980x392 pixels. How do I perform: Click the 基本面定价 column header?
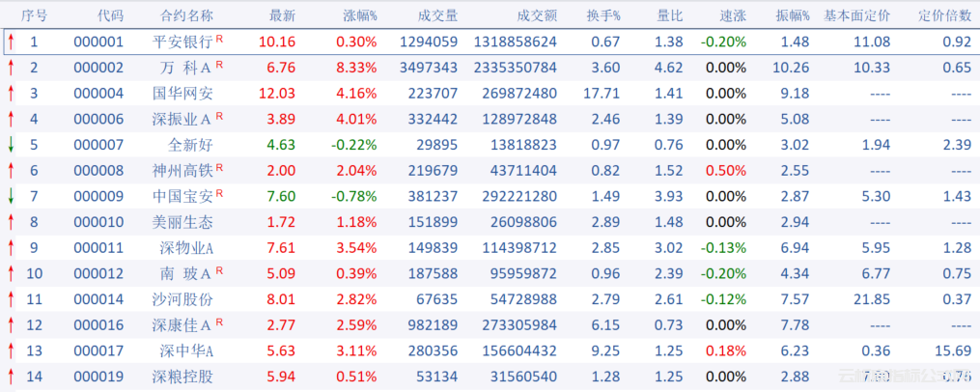(x=857, y=15)
